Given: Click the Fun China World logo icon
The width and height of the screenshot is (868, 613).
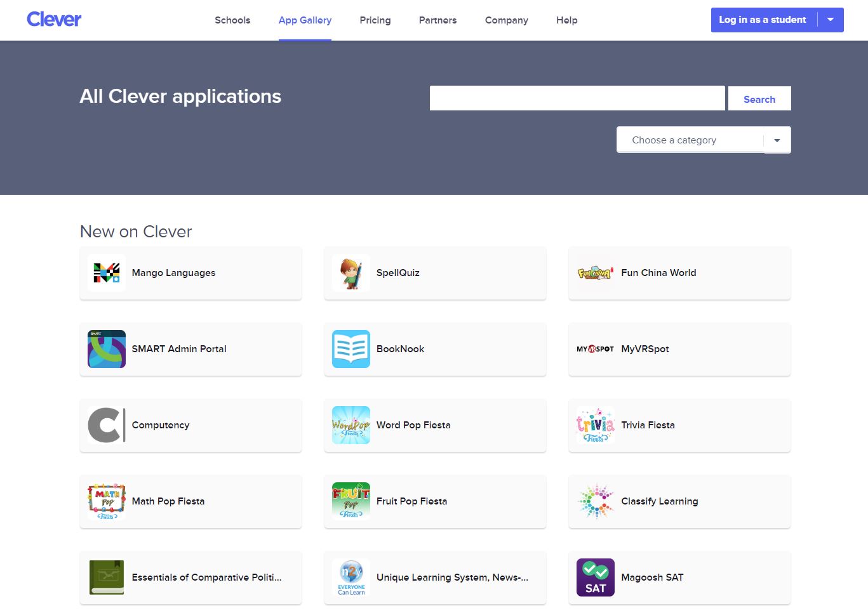Looking at the screenshot, I should (x=596, y=273).
